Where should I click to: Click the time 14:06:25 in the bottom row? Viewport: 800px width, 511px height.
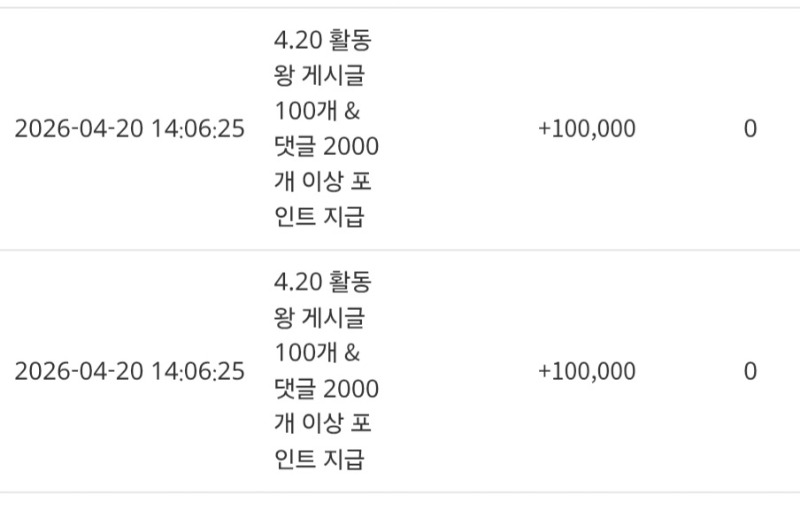coord(197,372)
